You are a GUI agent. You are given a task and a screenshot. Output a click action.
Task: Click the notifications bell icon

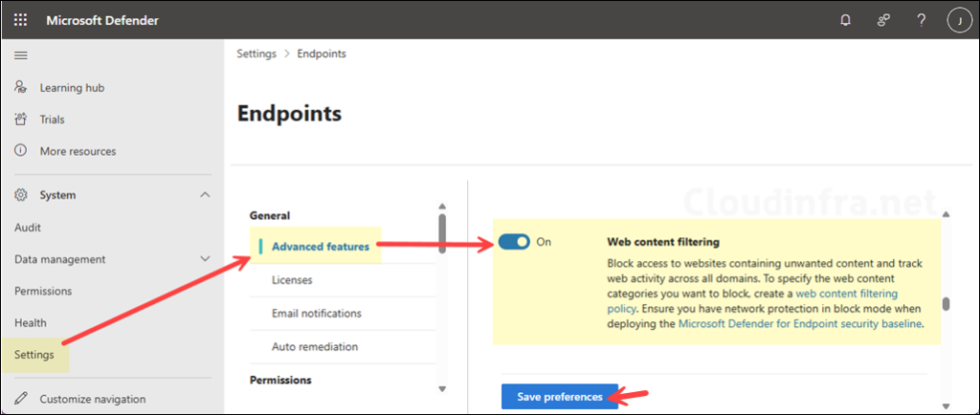[845, 20]
